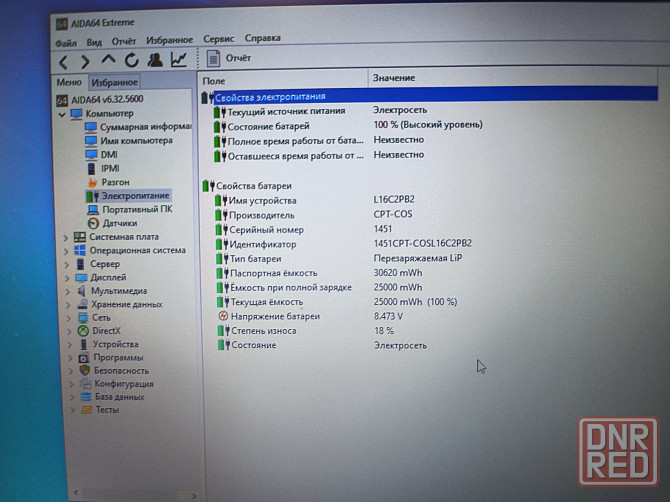This screenshot has width=670, height=502.
Task: Go back with the left arrow toolbar icon
Action: 64,62
